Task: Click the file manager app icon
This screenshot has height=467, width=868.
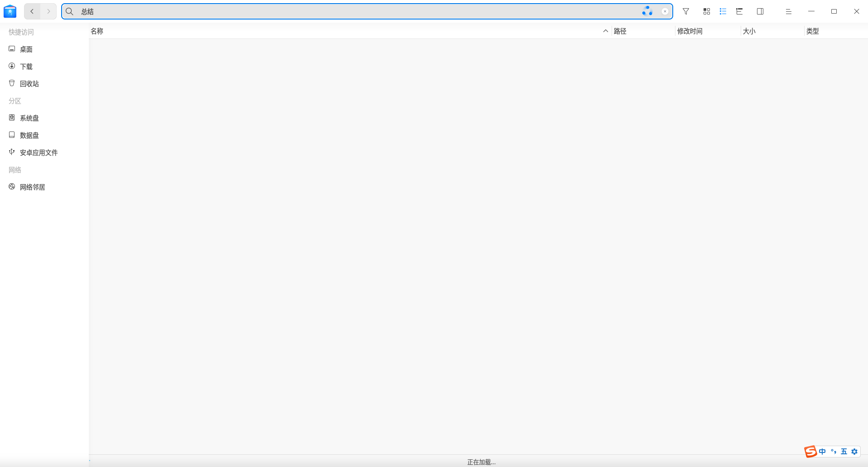Action: pos(10,11)
